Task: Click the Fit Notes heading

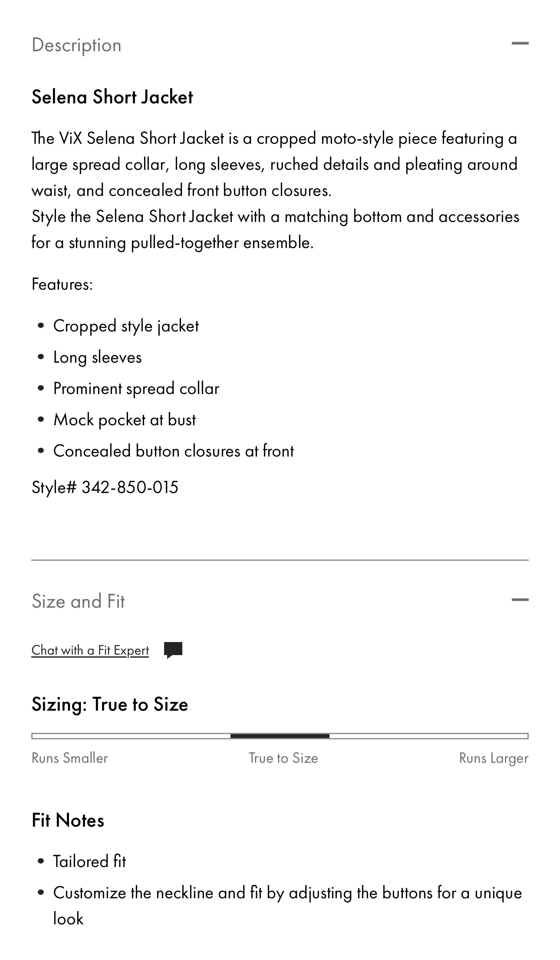Action: (68, 821)
